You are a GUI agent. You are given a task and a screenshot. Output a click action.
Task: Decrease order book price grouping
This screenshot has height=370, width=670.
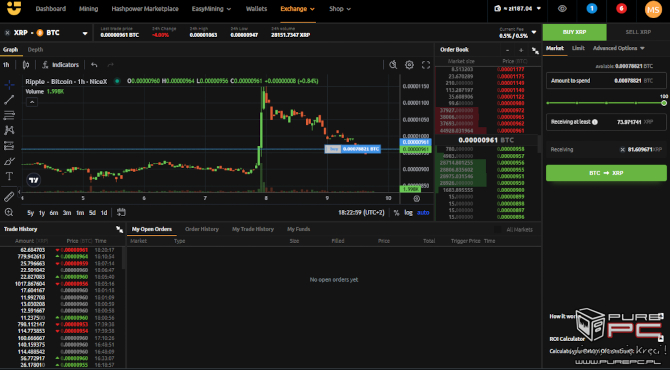click(507, 50)
